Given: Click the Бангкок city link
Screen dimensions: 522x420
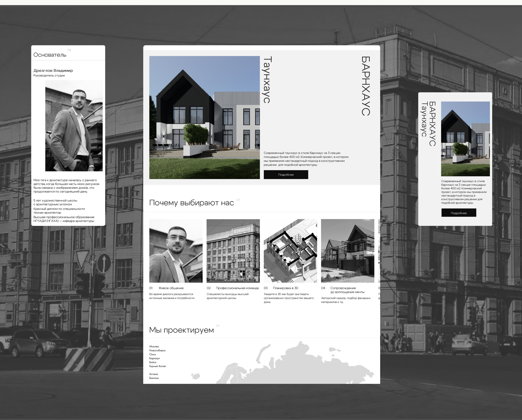Looking at the screenshot, I should point(154,378).
